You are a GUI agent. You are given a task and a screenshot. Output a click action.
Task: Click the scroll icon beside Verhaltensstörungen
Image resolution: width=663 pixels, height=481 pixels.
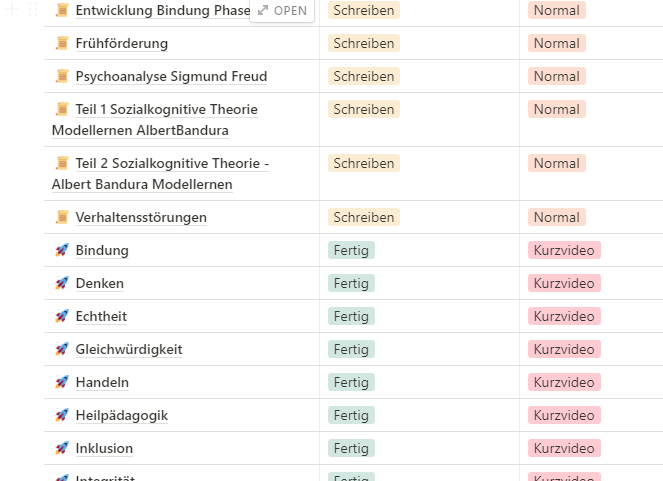(62, 217)
